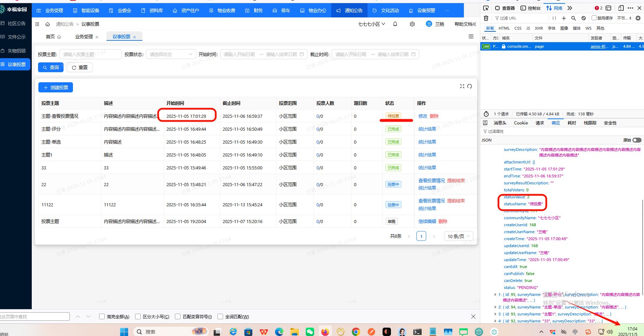The height and width of the screenshot is (336, 644).
Task: Toggle the 原始 raw JSON switch
Action: (637, 140)
